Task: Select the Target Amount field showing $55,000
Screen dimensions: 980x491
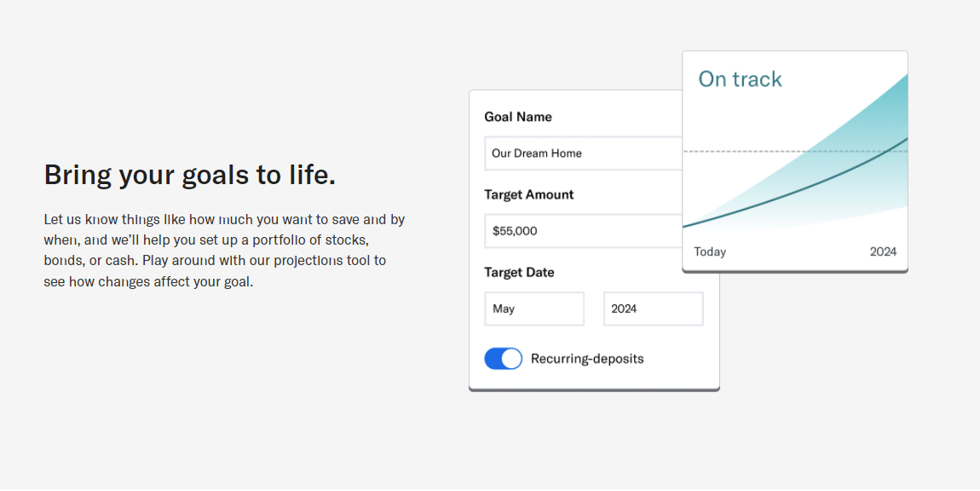Action: [x=583, y=231]
